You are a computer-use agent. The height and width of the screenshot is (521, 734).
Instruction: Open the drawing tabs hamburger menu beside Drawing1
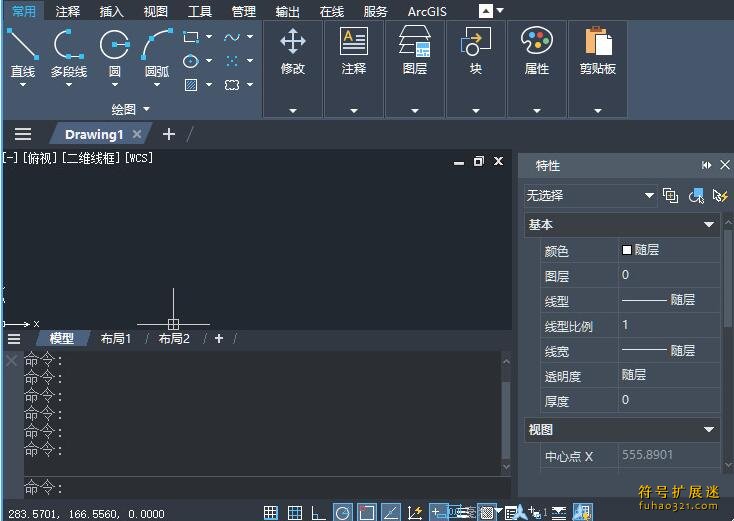[23, 134]
